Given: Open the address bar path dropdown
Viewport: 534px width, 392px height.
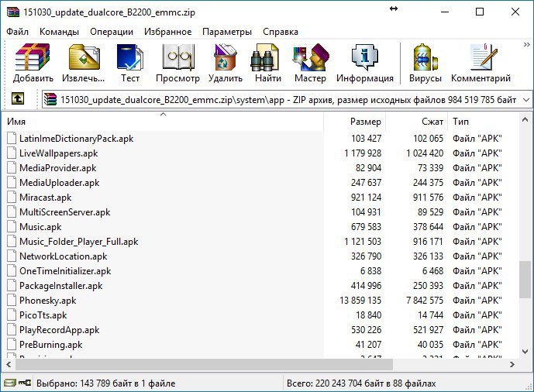Looking at the screenshot, I should coord(525,100).
